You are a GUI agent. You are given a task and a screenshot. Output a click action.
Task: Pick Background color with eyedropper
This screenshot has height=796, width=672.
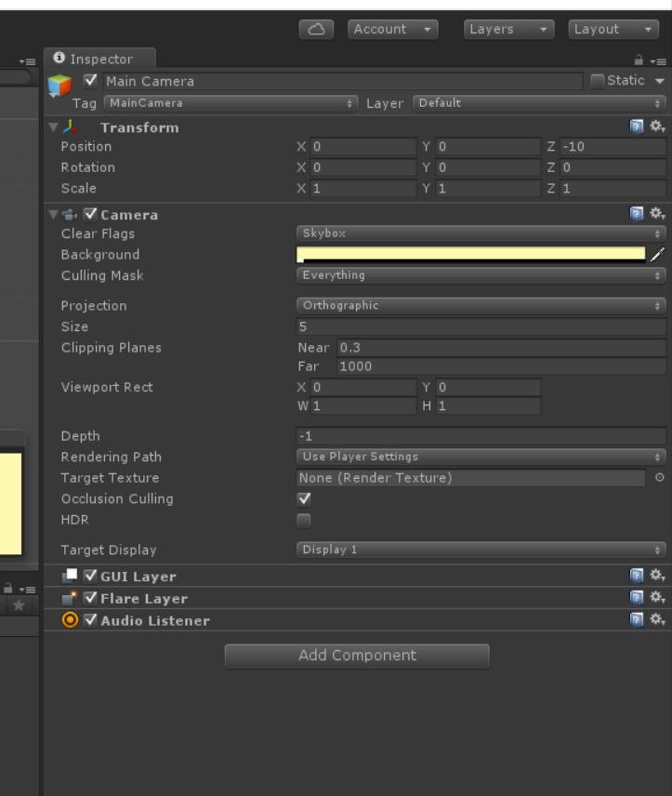click(x=658, y=255)
